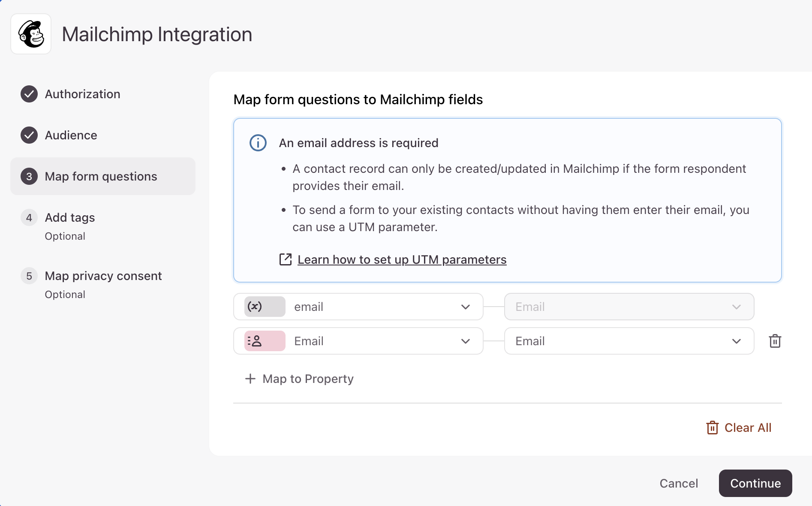812x506 pixels.
Task: Click the info circle icon in the notice
Action: click(x=258, y=143)
